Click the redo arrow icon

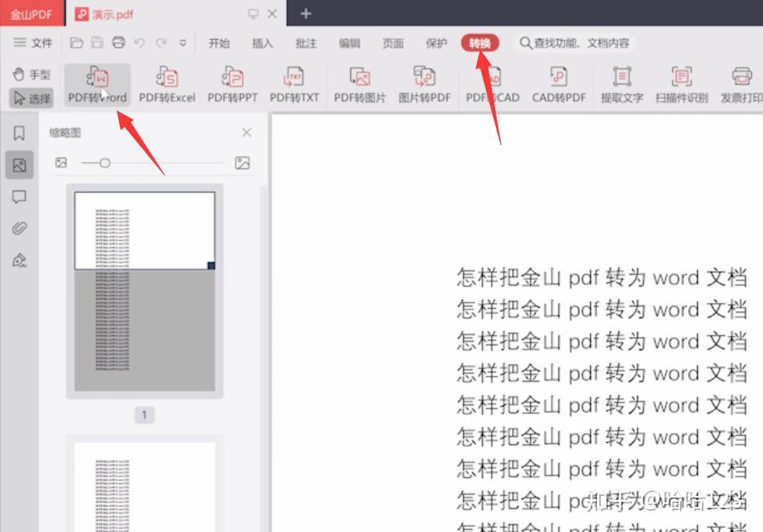click(x=161, y=43)
